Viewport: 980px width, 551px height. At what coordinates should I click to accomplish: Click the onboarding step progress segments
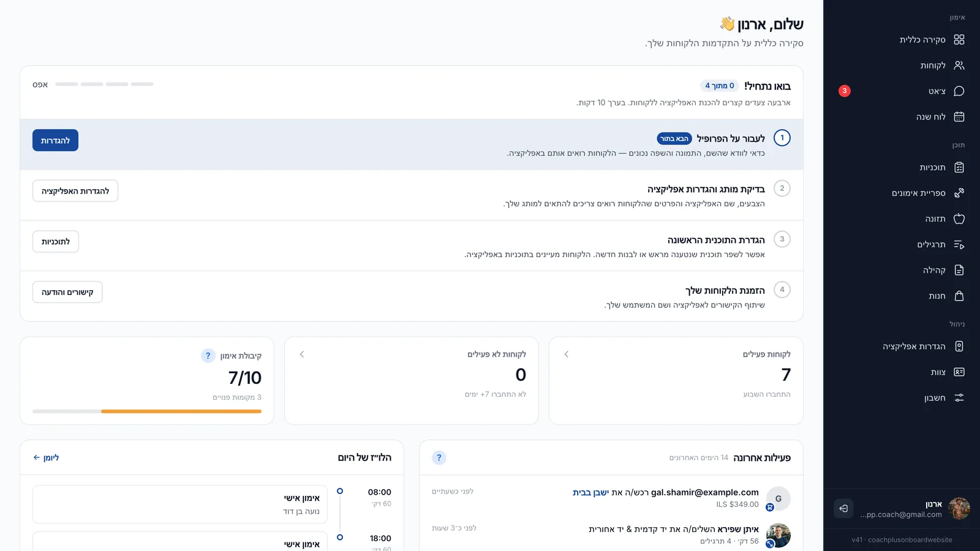pos(104,84)
